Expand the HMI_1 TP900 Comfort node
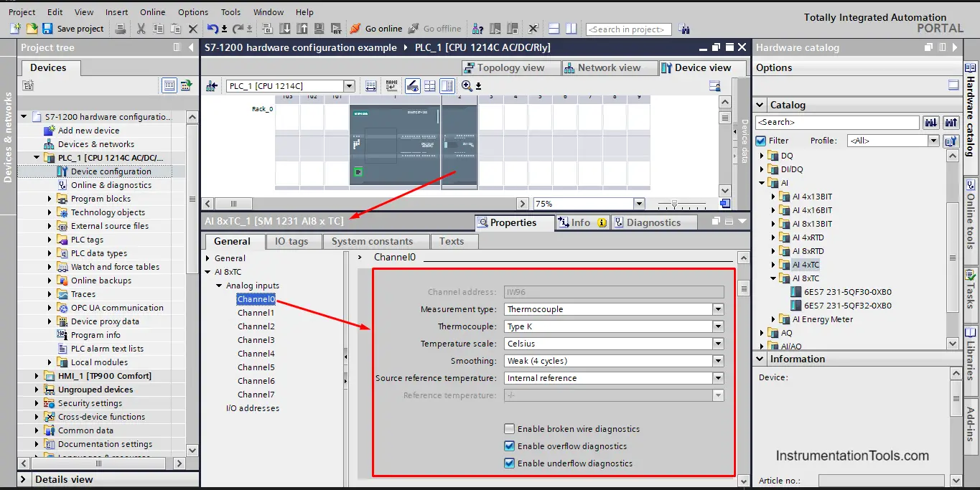 37,376
